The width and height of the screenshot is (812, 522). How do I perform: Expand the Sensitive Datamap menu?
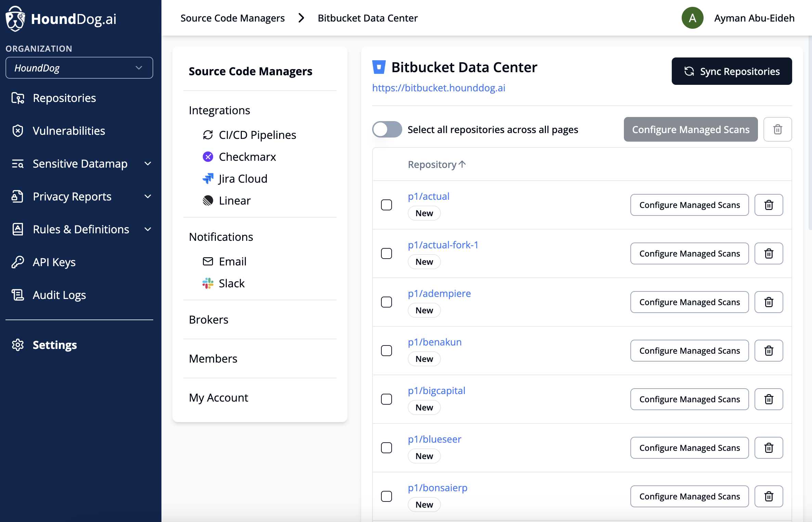click(80, 164)
